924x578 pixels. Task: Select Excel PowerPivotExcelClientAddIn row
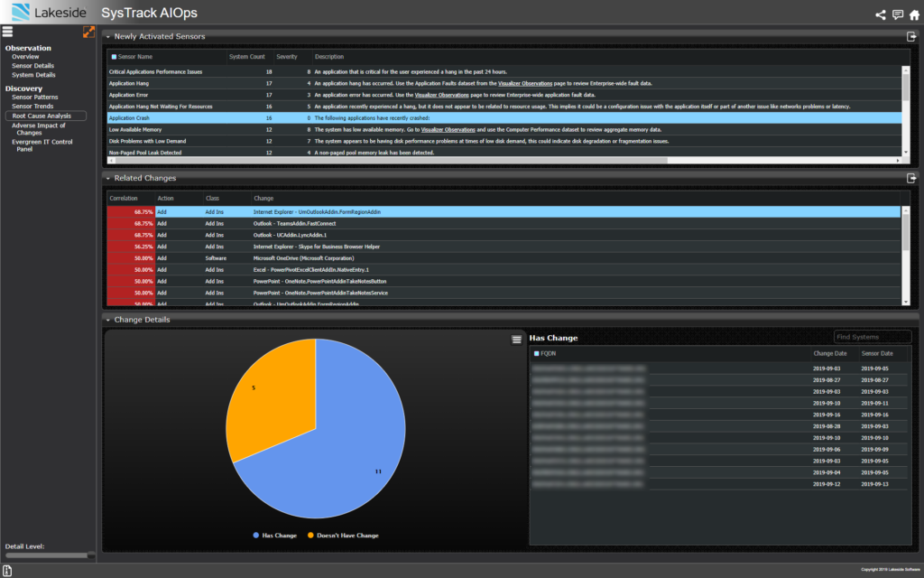tap(504, 269)
